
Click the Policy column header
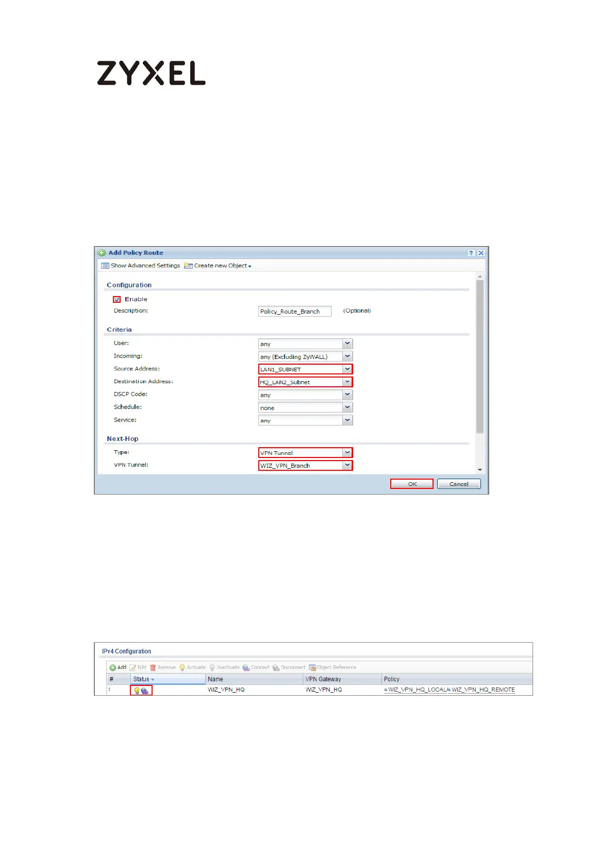tap(457, 679)
